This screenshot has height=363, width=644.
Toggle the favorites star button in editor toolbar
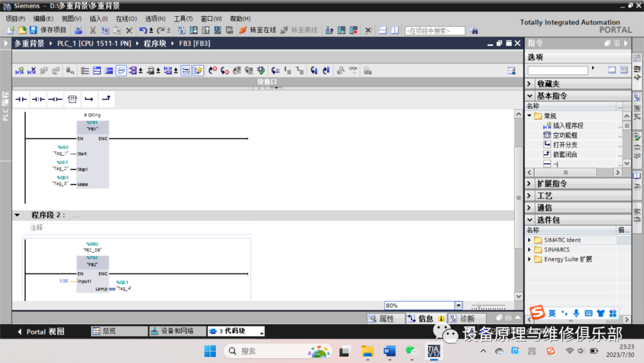[198, 70]
